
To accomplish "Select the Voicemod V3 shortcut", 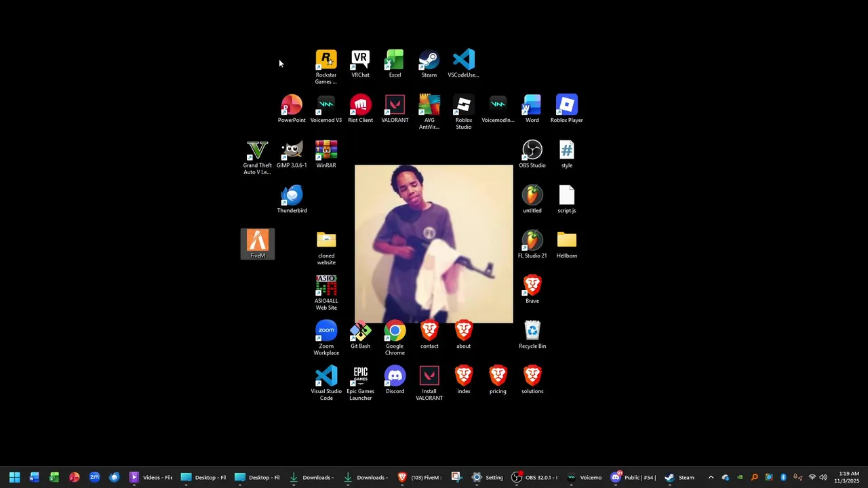I will (326, 109).
